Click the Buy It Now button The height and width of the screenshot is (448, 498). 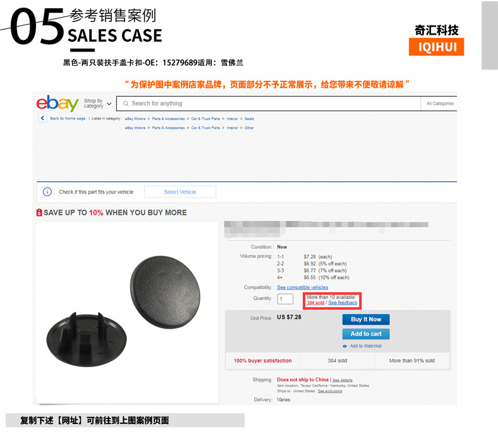[366, 319]
